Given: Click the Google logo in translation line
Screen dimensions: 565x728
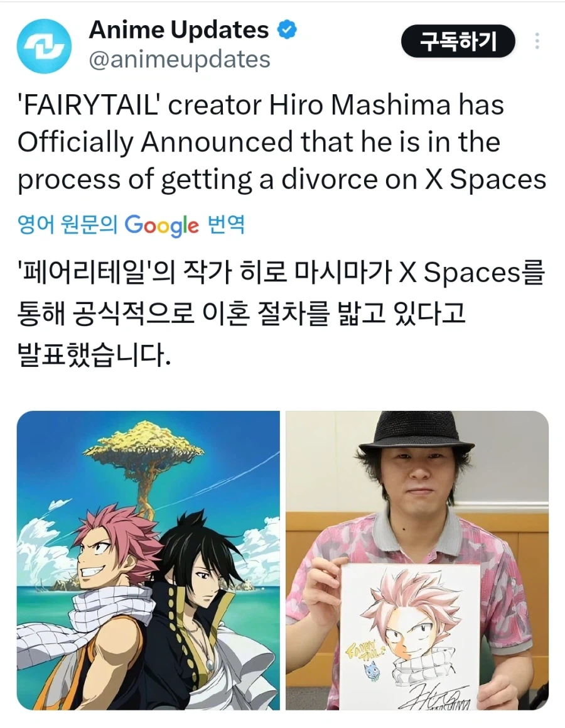Looking at the screenshot, I should [161, 225].
